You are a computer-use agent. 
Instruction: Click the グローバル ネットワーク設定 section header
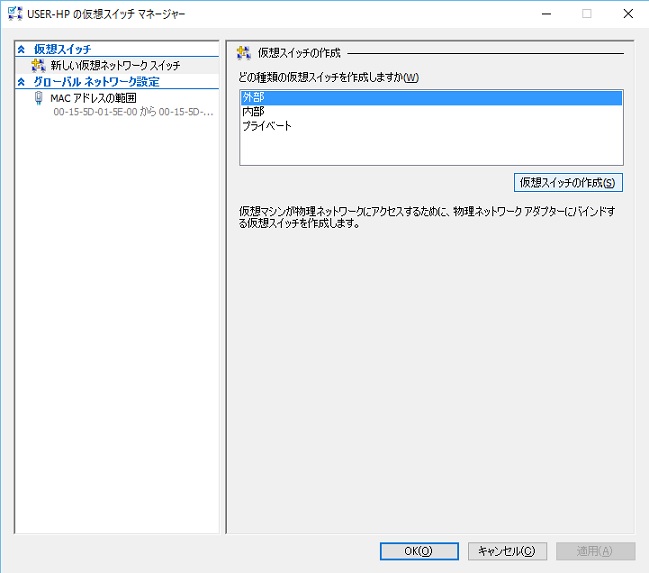click(x=96, y=82)
